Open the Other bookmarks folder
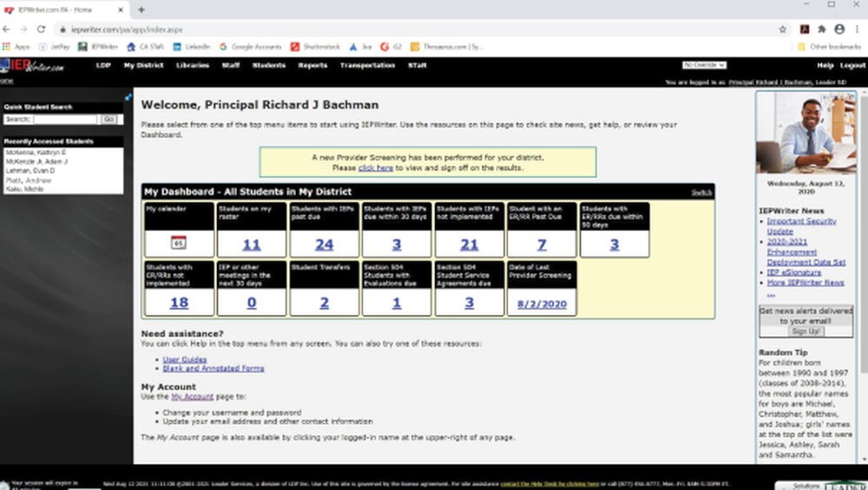The width and height of the screenshot is (868, 490). pyautogui.click(x=829, y=47)
